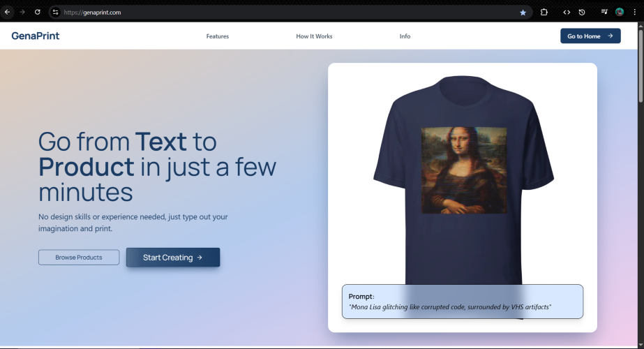Click the scrollbar down arrow
Image resolution: width=644 pixels, height=349 pixels.
click(x=641, y=346)
